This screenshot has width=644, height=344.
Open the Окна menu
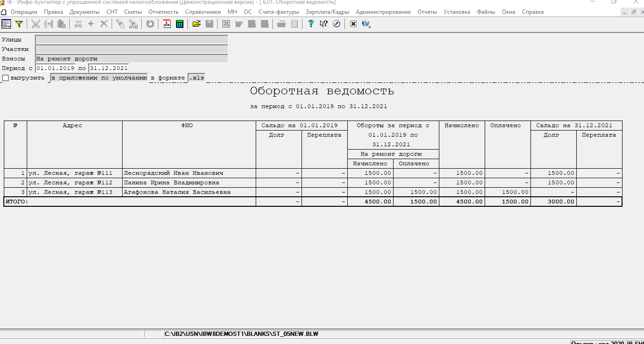508,12
